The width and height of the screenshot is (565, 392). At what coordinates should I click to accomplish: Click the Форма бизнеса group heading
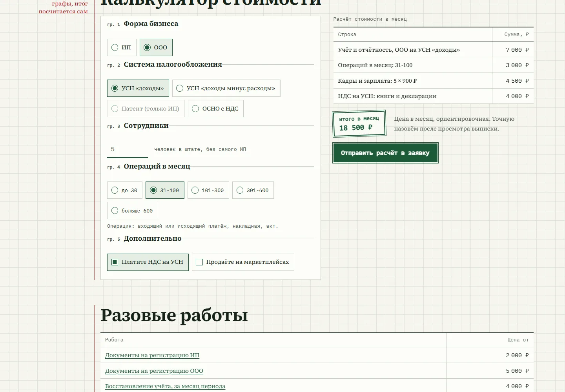(151, 24)
